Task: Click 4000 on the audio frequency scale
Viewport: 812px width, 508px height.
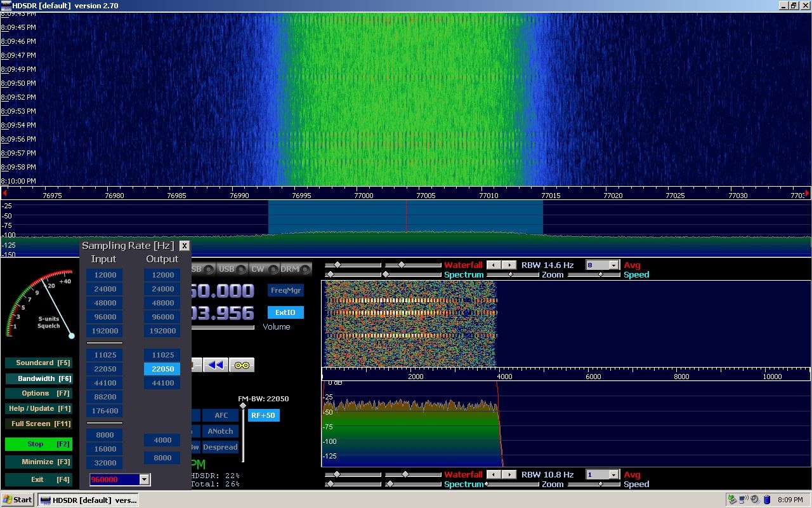Action: (504, 377)
